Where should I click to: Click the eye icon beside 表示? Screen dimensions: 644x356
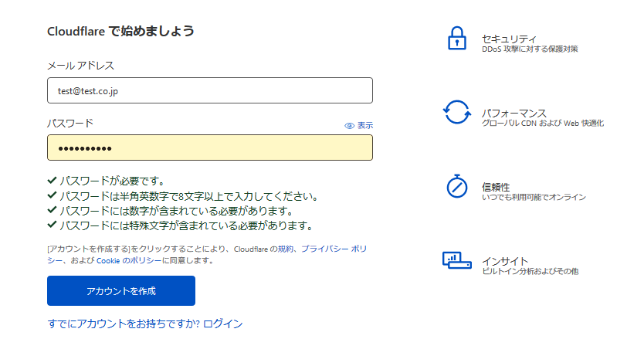click(x=349, y=125)
